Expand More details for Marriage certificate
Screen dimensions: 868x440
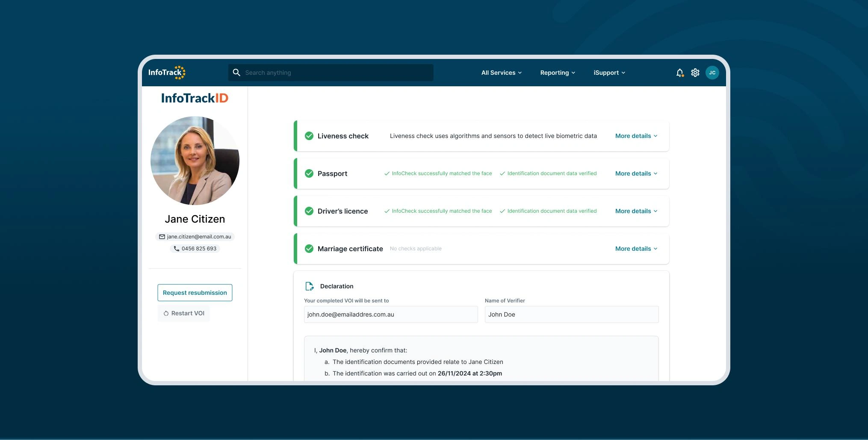pyautogui.click(x=636, y=249)
